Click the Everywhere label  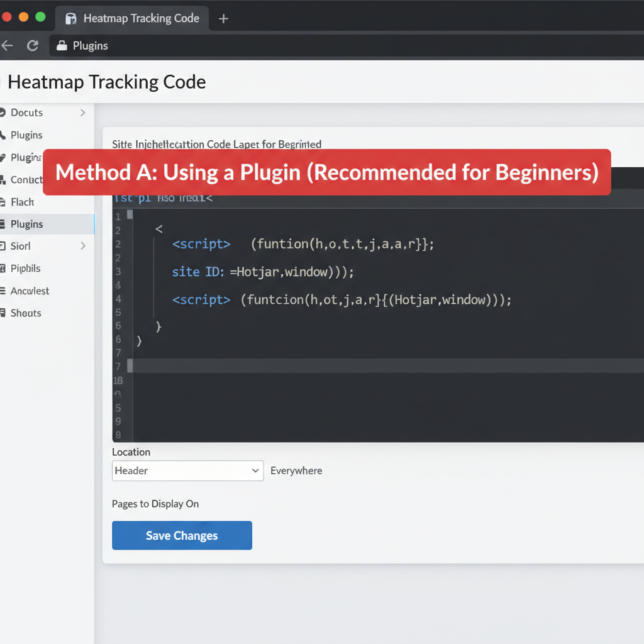296,470
